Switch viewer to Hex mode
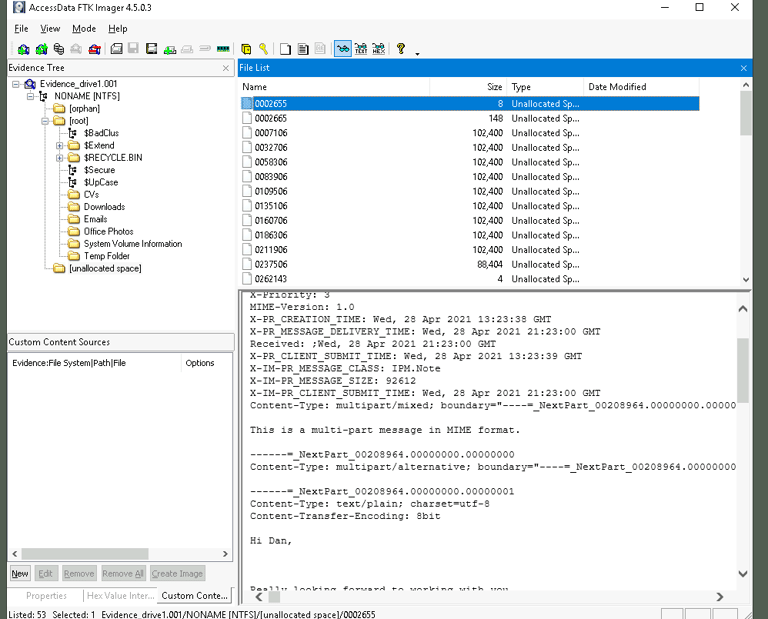The height and width of the screenshot is (619, 768). point(379,48)
